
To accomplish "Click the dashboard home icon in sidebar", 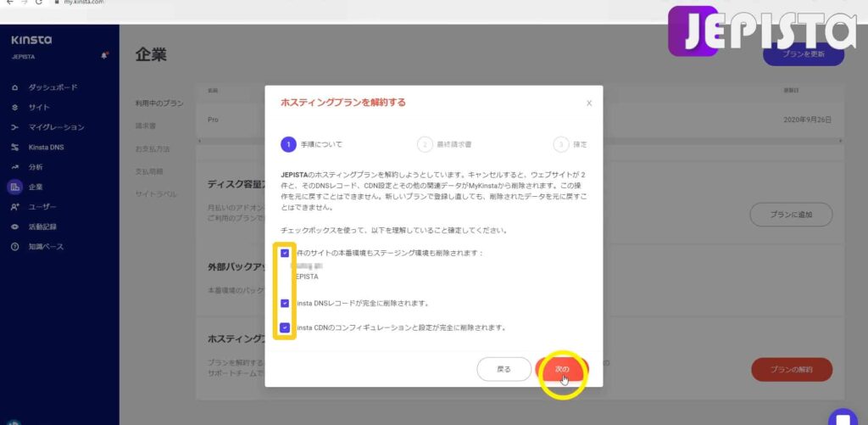I will point(15,87).
